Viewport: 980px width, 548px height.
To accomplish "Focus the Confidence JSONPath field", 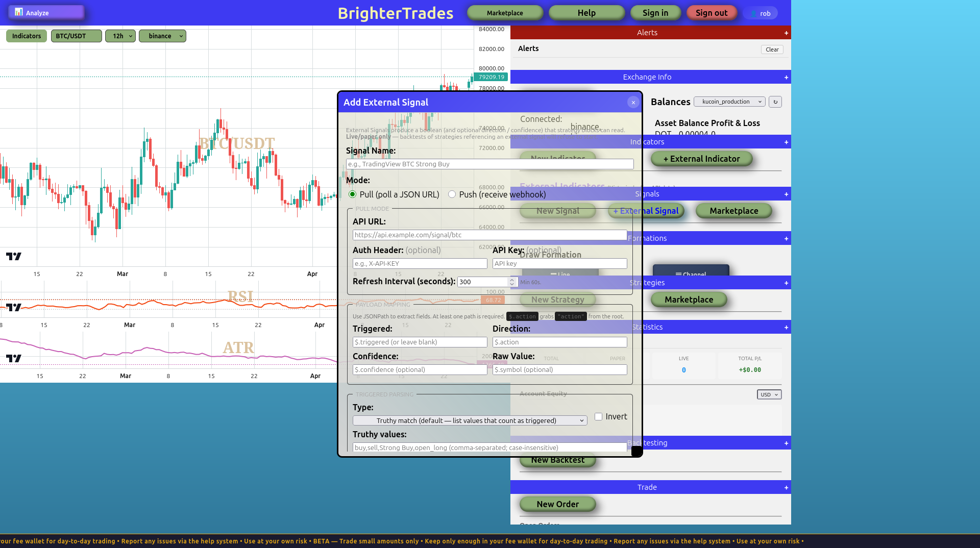I will (x=420, y=370).
